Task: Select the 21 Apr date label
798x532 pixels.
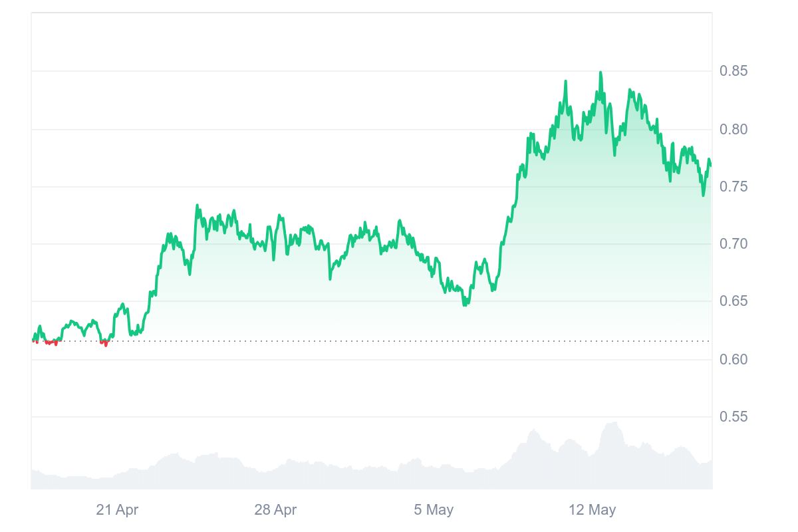Action: click(x=117, y=510)
